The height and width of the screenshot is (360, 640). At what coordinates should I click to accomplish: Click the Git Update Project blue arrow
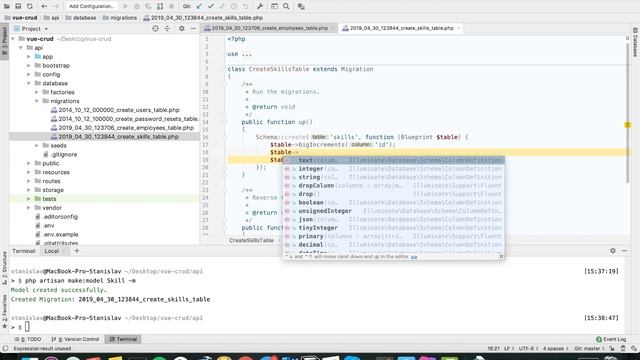pos(199,6)
